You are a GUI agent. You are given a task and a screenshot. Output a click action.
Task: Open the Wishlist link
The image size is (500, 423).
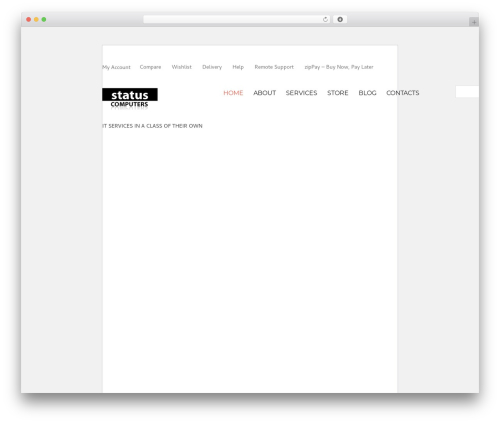(x=182, y=67)
